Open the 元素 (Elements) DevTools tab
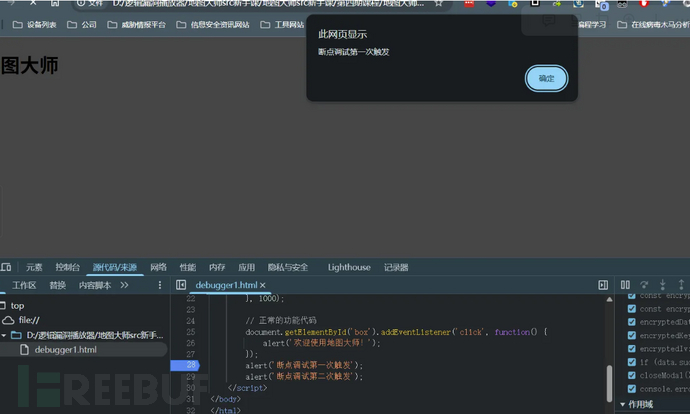The image size is (690, 414). click(x=34, y=267)
